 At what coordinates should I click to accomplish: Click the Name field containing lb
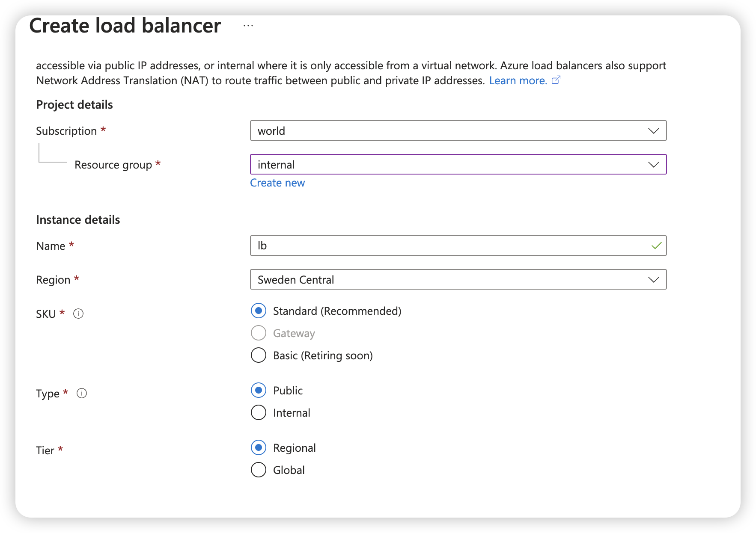458,246
